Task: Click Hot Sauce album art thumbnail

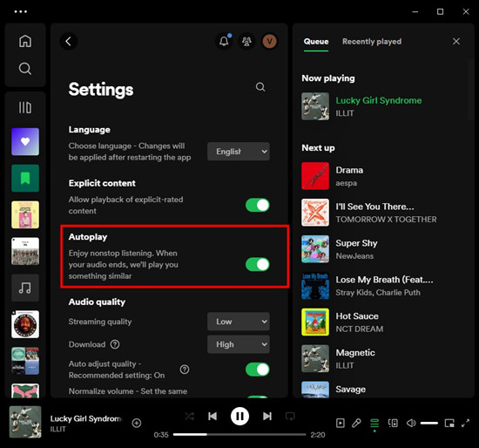Action: (315, 322)
